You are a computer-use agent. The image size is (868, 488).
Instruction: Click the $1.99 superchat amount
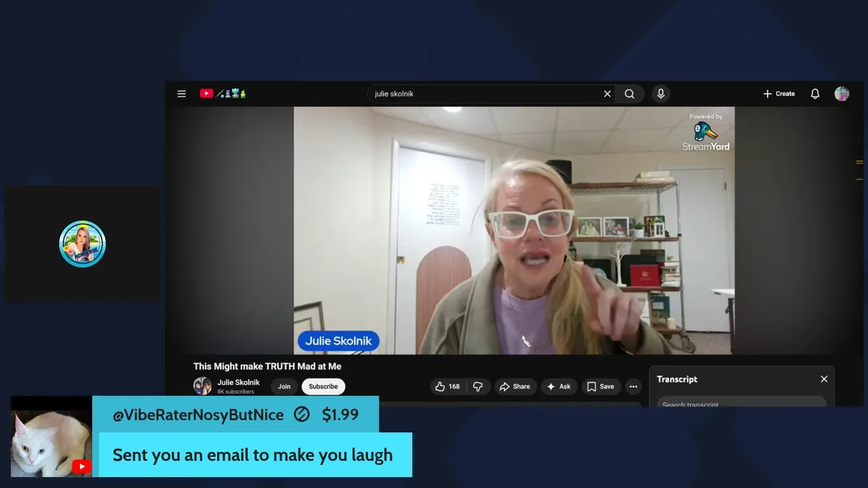(x=340, y=415)
